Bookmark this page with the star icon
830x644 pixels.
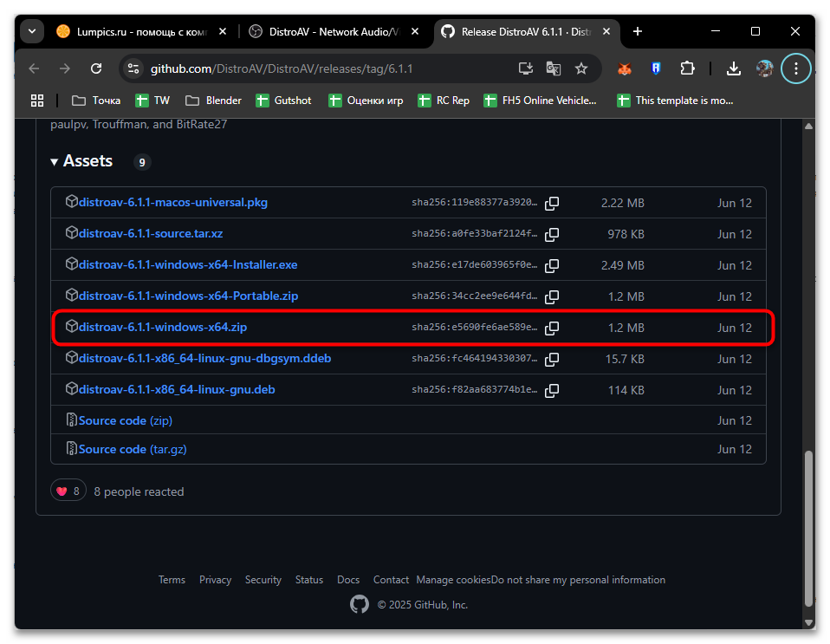pyautogui.click(x=581, y=68)
